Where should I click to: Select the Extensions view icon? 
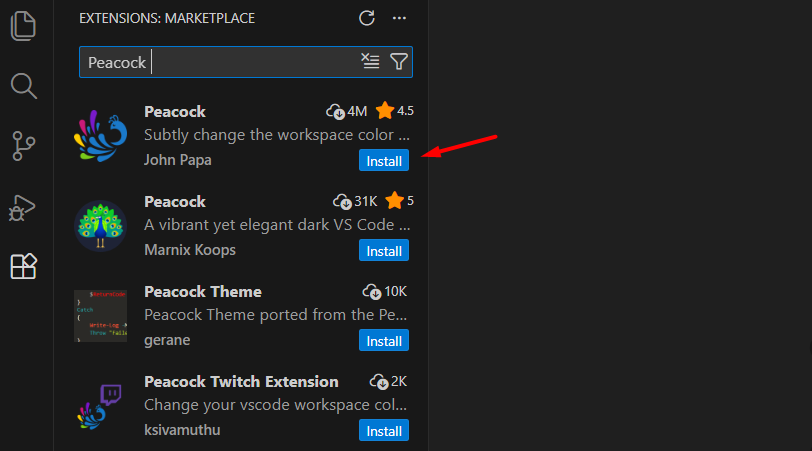[x=23, y=267]
